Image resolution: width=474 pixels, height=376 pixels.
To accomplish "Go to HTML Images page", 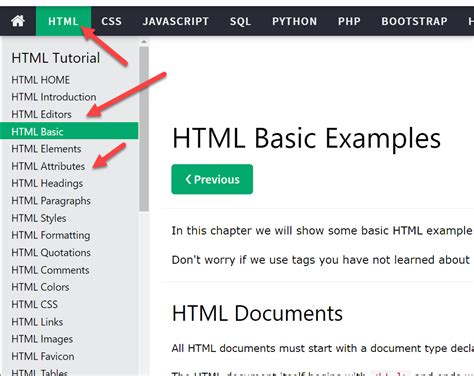I will pos(42,339).
